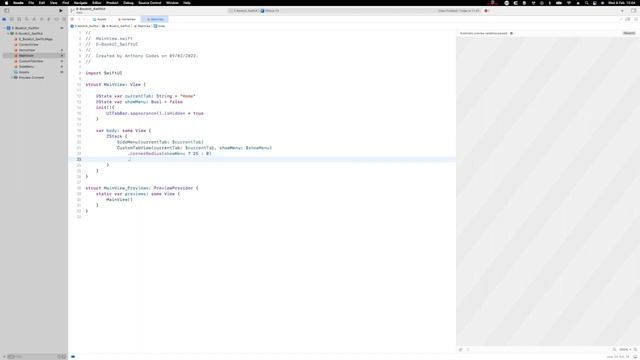Switch to the MainView editor tab
Screen dimensions: 640x360
click(x=155, y=19)
